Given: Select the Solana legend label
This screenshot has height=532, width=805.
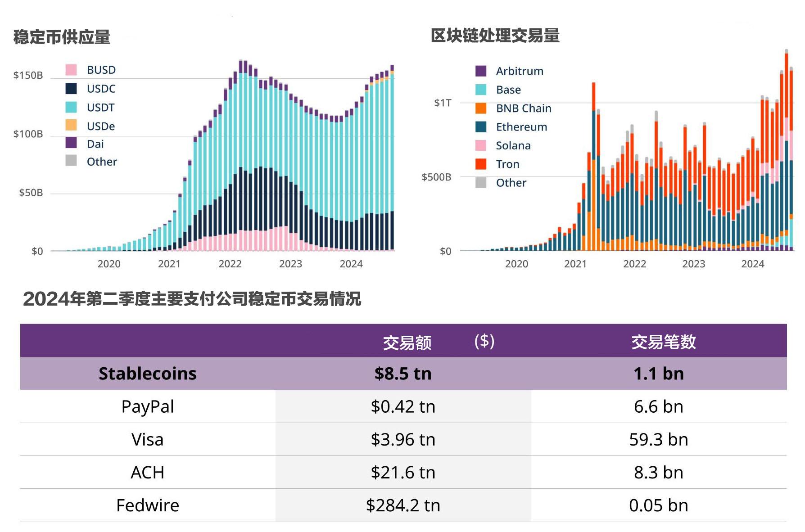Looking at the screenshot, I should (x=513, y=145).
